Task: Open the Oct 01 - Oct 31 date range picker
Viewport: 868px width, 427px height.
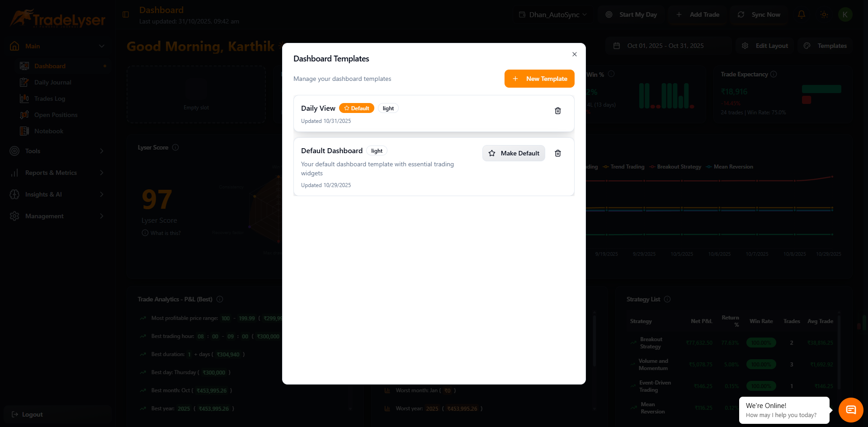Action: (x=665, y=46)
